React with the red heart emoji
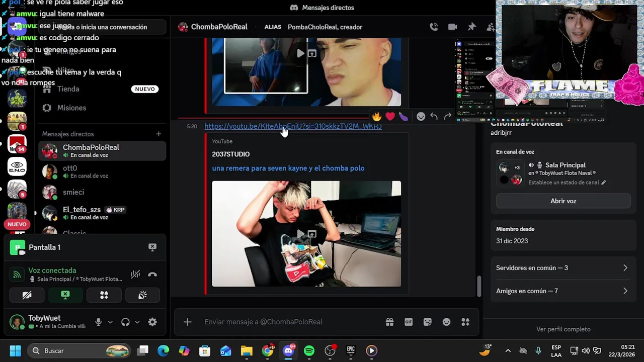Screen dimensions: 644x362 click(390, 117)
